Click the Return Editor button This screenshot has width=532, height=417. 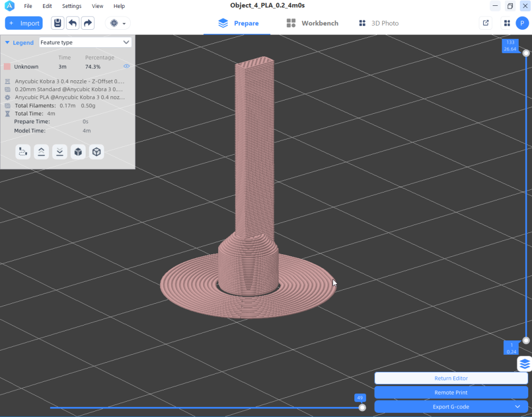[x=451, y=378]
